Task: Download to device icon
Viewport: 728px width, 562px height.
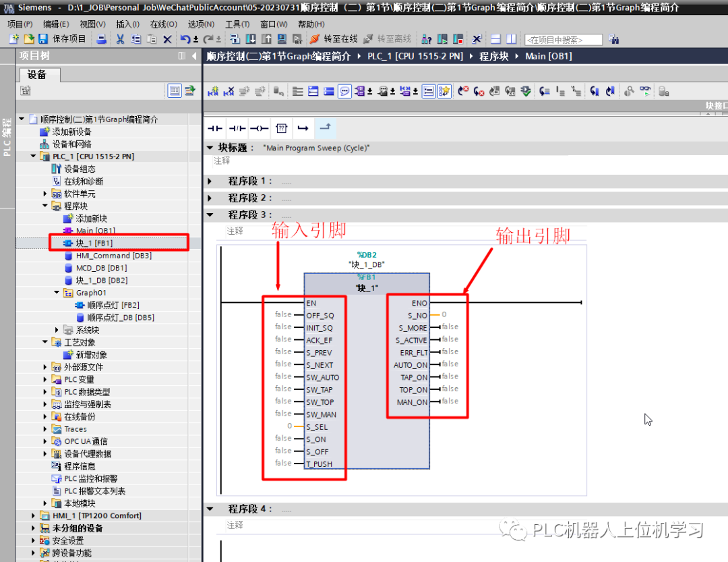Action: tap(251, 39)
